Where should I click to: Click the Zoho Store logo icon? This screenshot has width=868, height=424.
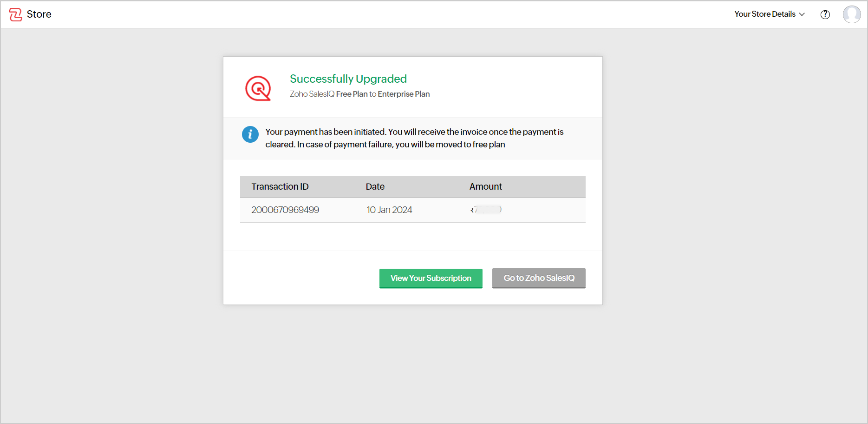pyautogui.click(x=15, y=14)
